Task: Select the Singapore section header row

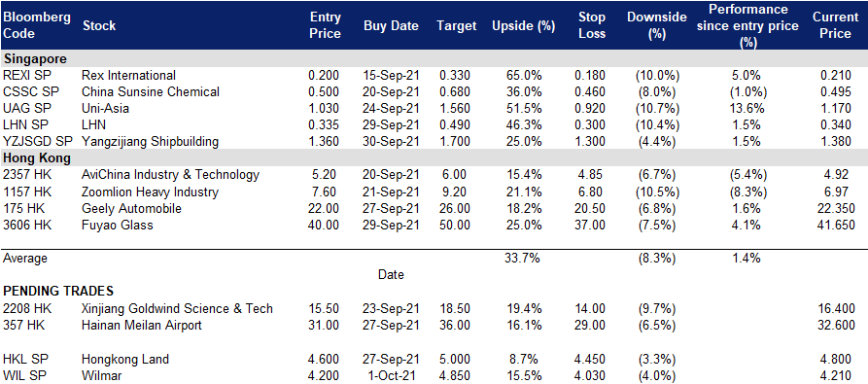Action: tap(434, 58)
